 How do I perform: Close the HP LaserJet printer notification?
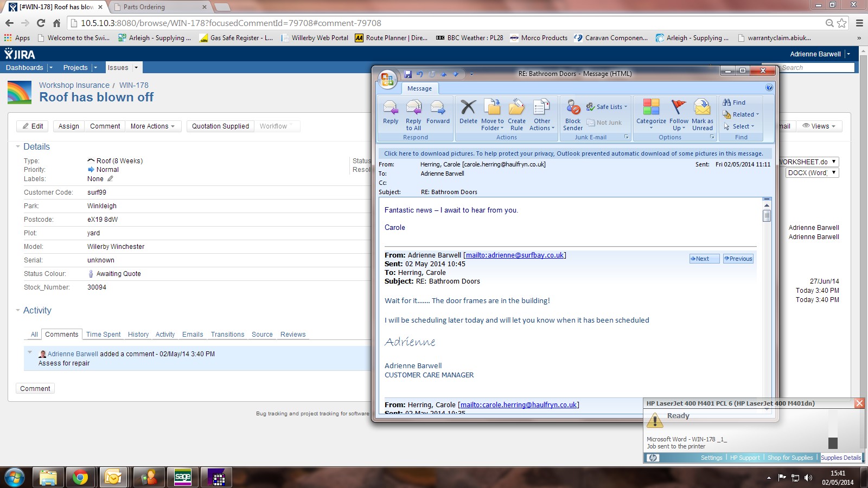pyautogui.click(x=859, y=403)
